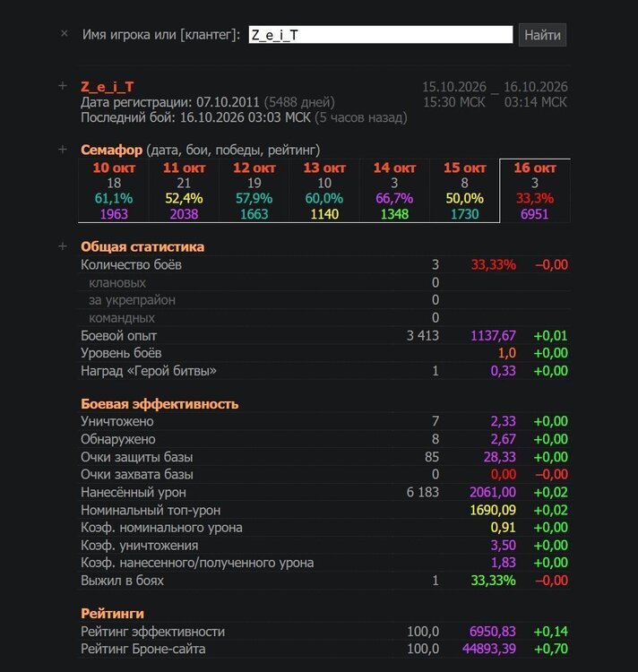Click the 2061,00 average damage value
The width and height of the screenshot is (638, 672).
(493, 492)
